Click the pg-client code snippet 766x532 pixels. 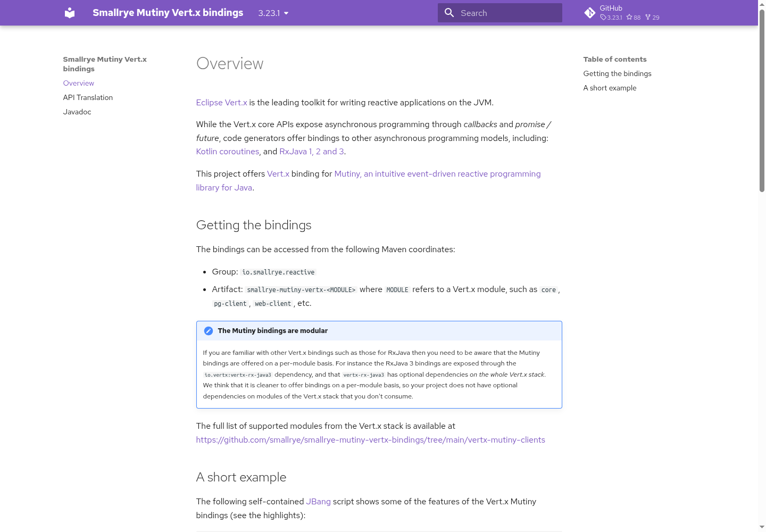(x=230, y=304)
